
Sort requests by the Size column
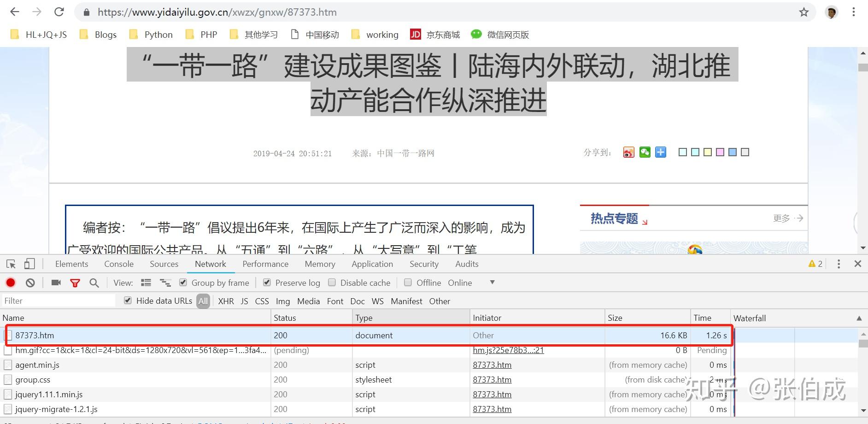[647, 318]
